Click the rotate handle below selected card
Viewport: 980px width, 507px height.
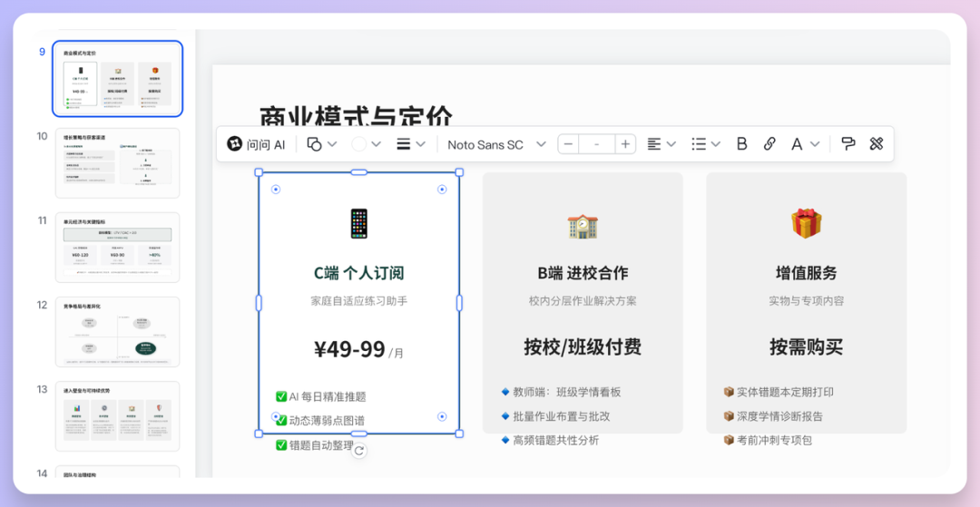(x=358, y=451)
